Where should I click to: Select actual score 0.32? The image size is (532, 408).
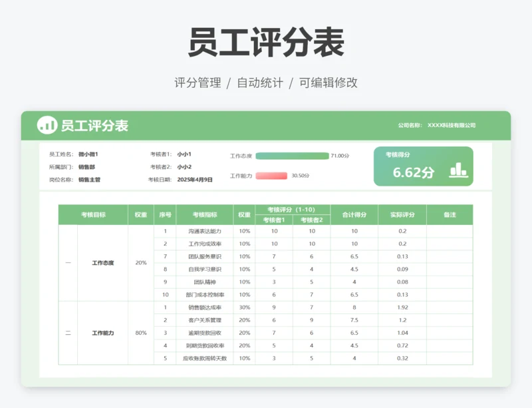(402, 358)
